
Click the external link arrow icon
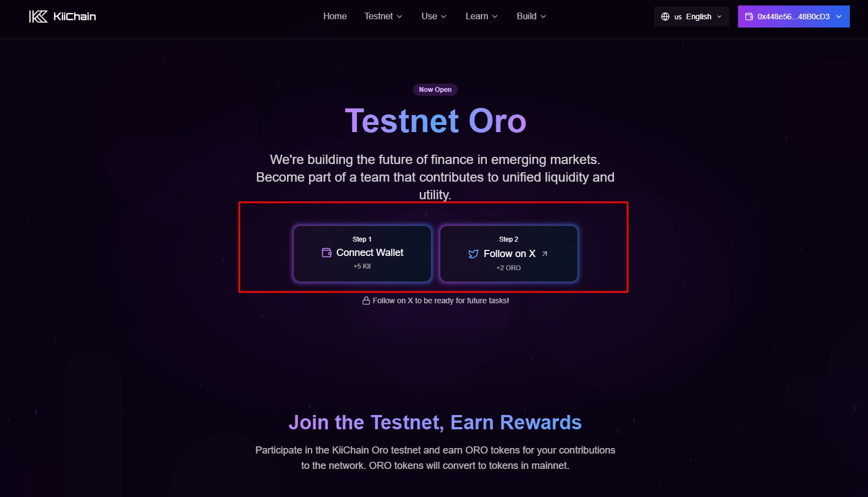pyautogui.click(x=545, y=254)
